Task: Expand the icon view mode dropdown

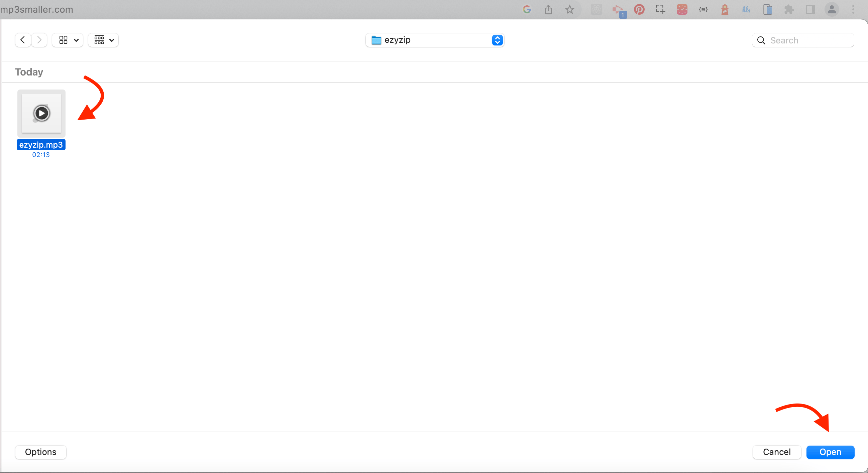Action: point(68,40)
